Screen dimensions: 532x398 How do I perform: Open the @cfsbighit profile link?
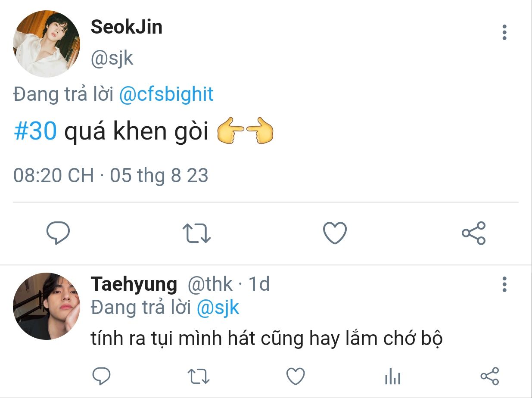coord(166,94)
